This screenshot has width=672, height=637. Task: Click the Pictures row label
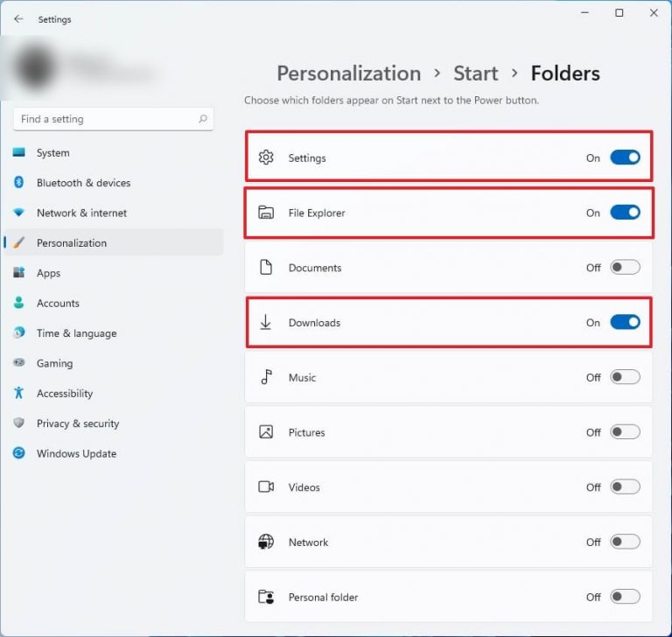pos(306,432)
